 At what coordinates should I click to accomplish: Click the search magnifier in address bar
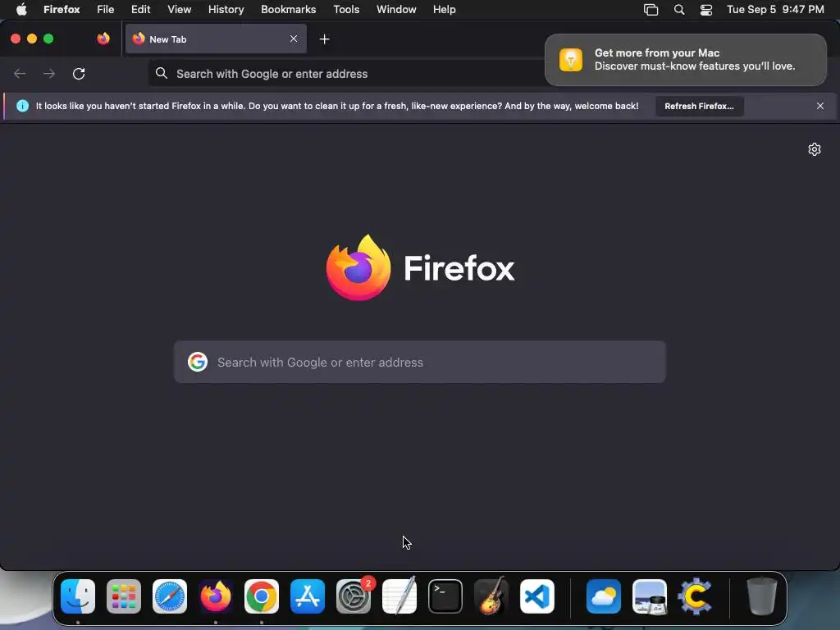(162, 73)
